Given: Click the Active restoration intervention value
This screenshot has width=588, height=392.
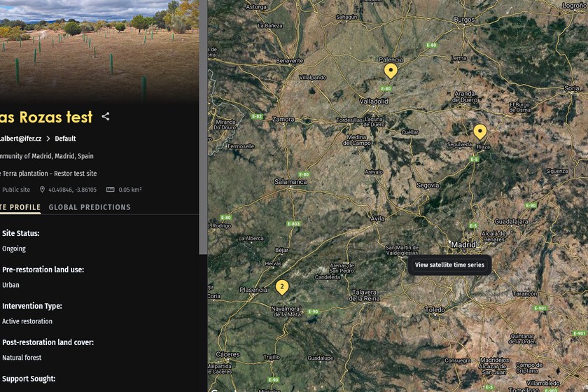Looking at the screenshot, I should point(27,321).
